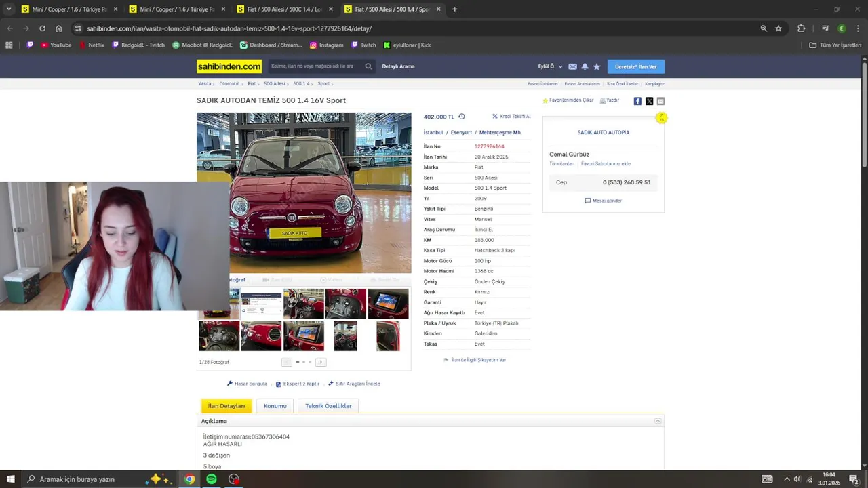Image resolution: width=868 pixels, height=488 pixels.
Task: Select the Konumu tab
Action: 275,406
